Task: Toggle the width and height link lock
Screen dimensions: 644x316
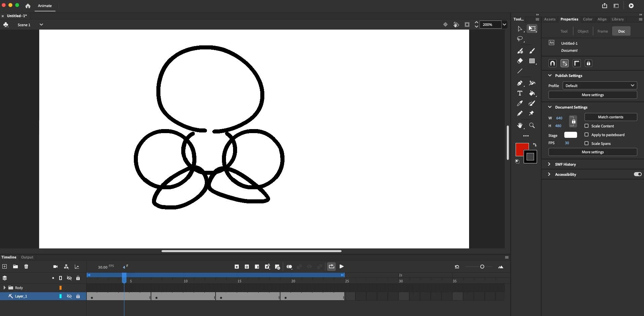Action: 573,121
